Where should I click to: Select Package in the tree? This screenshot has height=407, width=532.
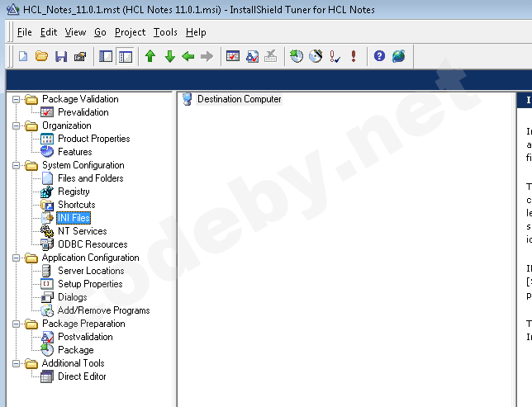click(x=76, y=350)
